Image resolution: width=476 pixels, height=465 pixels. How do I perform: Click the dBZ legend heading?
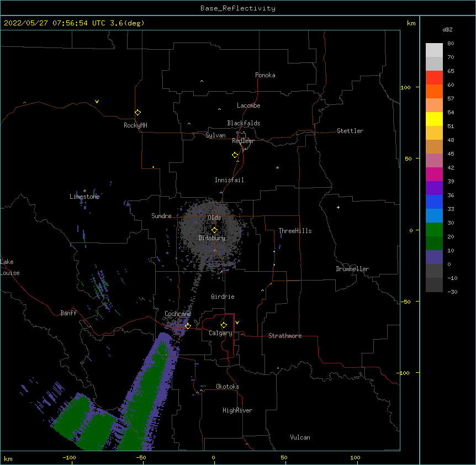pyautogui.click(x=447, y=30)
